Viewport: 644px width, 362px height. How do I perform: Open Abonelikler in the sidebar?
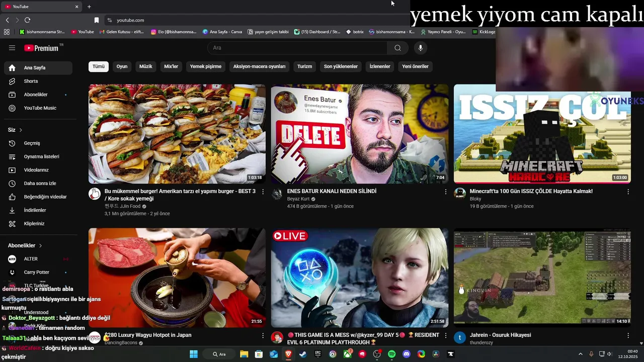(38, 95)
